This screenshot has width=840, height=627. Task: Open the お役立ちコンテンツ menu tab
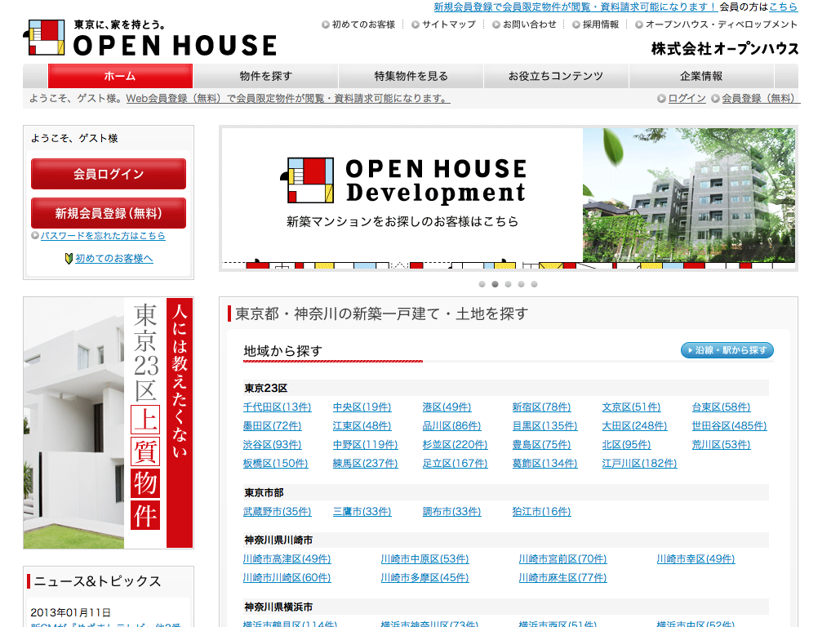tap(556, 76)
